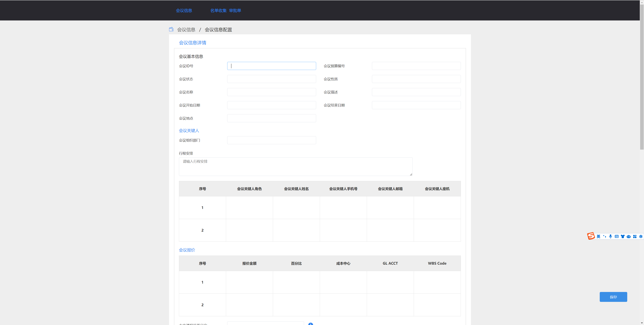Click the WBS Code column header
This screenshot has height=325, width=644.
pyautogui.click(x=437, y=263)
